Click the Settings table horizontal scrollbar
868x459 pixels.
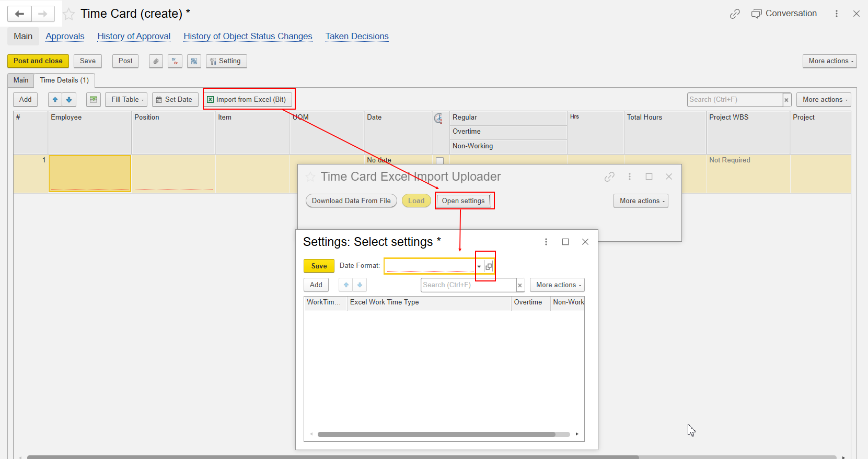pyautogui.click(x=436, y=434)
